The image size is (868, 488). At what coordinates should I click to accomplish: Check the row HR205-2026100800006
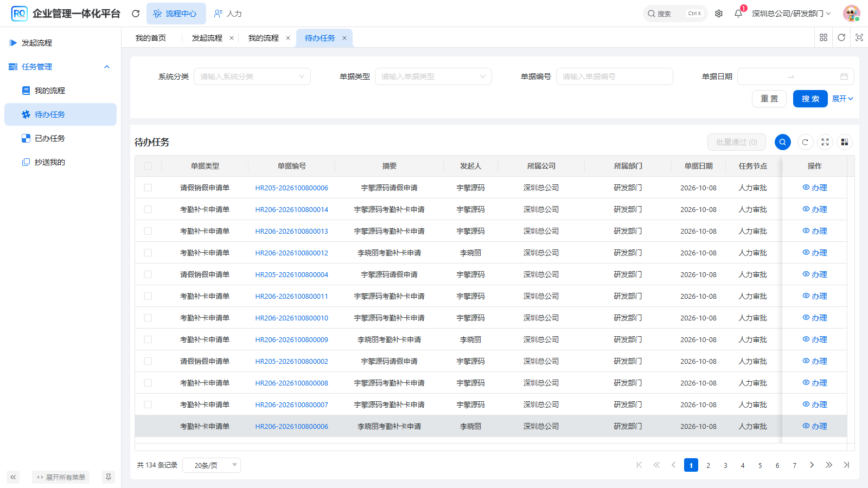pyautogui.click(x=148, y=188)
